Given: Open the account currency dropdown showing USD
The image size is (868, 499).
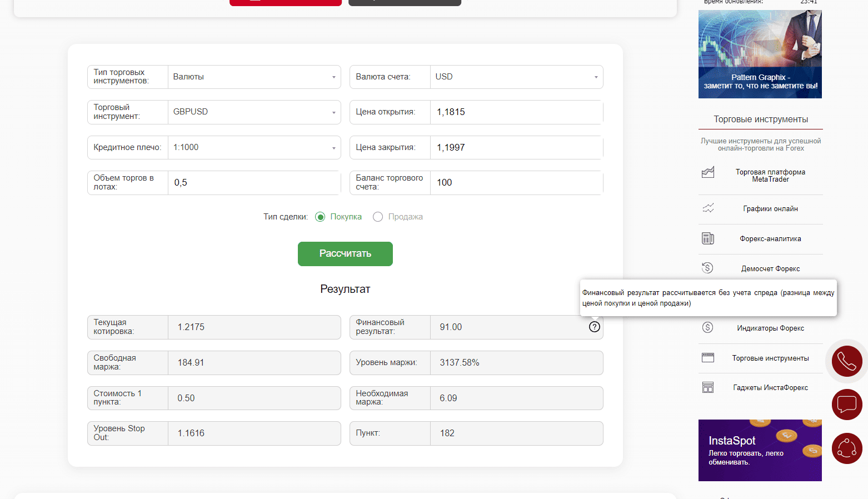Looking at the screenshot, I should (x=517, y=77).
